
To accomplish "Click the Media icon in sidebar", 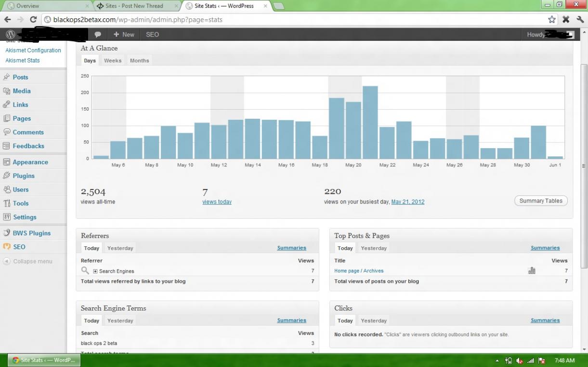I will pyautogui.click(x=6, y=91).
